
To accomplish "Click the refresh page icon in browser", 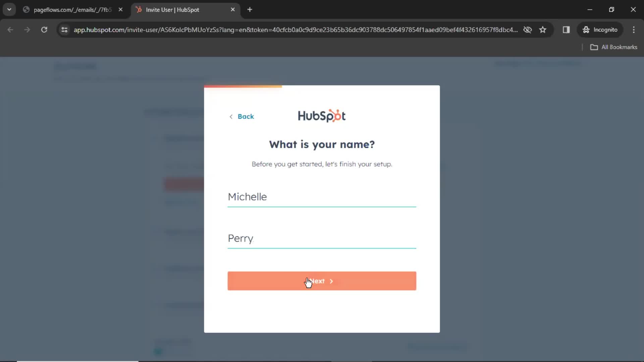I will point(44,29).
